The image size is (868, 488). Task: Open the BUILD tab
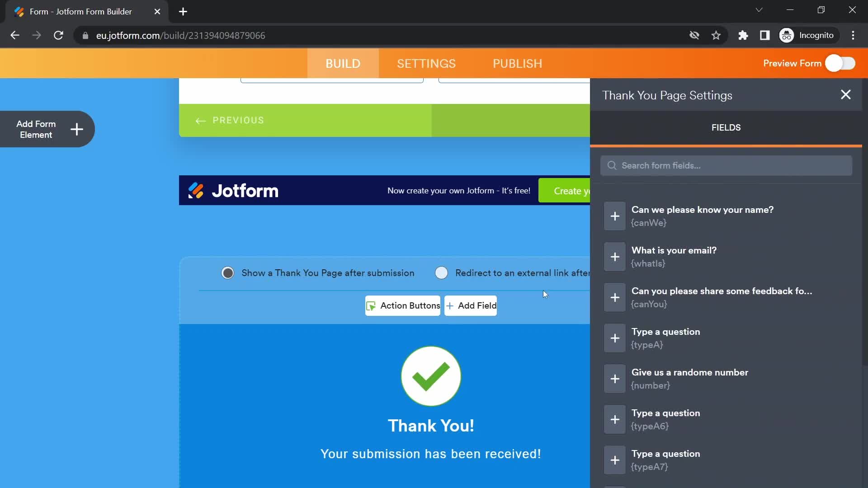pos(343,64)
